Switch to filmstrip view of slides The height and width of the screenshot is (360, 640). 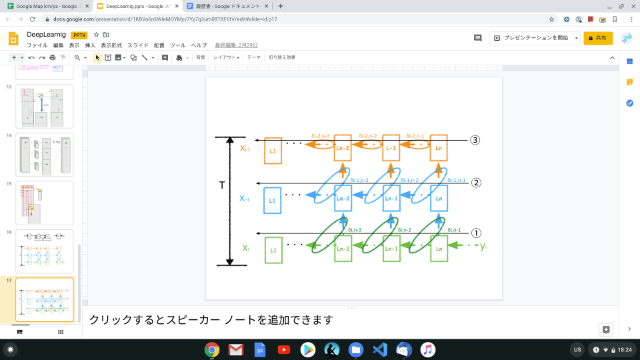[x=20, y=332]
